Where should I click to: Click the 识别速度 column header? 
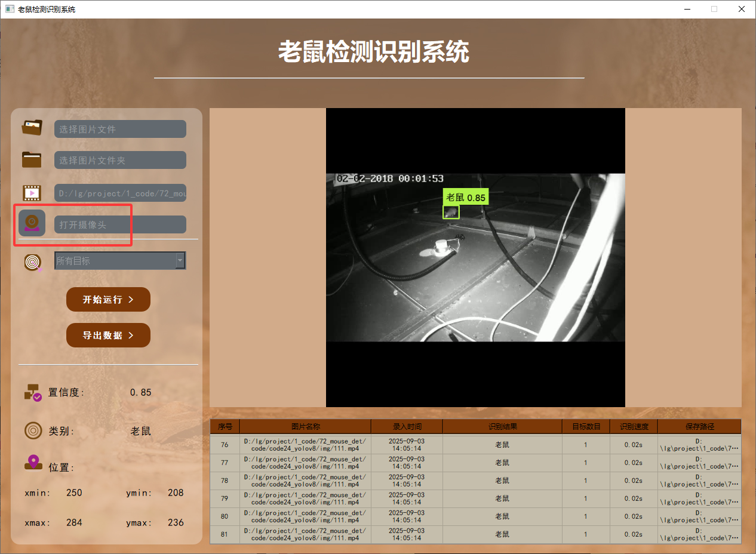pyautogui.click(x=634, y=426)
